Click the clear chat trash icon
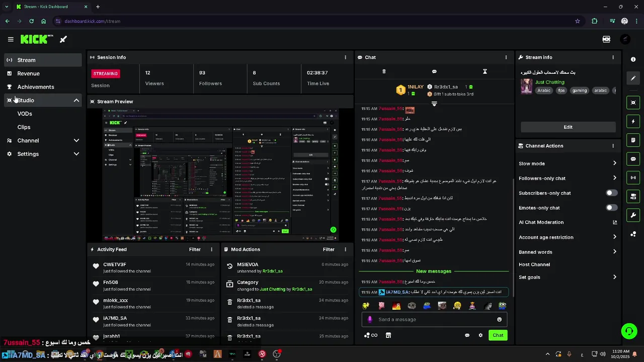This screenshot has height=362, width=644. (x=384, y=71)
